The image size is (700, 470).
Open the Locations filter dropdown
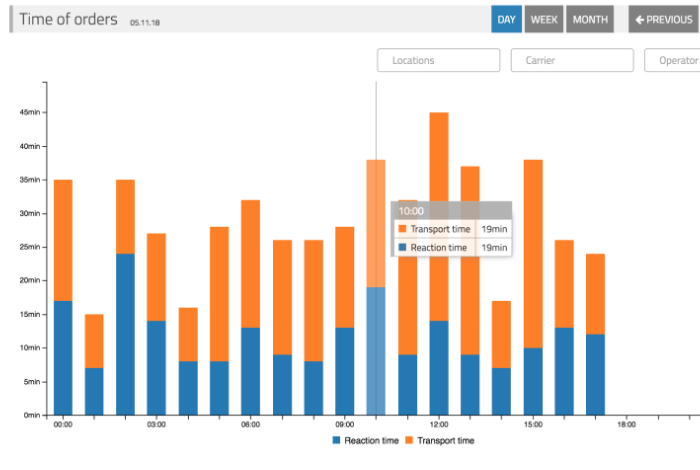[438, 60]
